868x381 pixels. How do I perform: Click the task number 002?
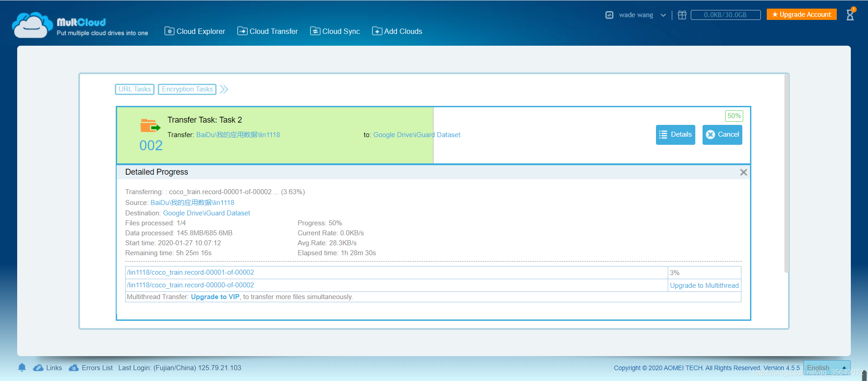coord(151,145)
